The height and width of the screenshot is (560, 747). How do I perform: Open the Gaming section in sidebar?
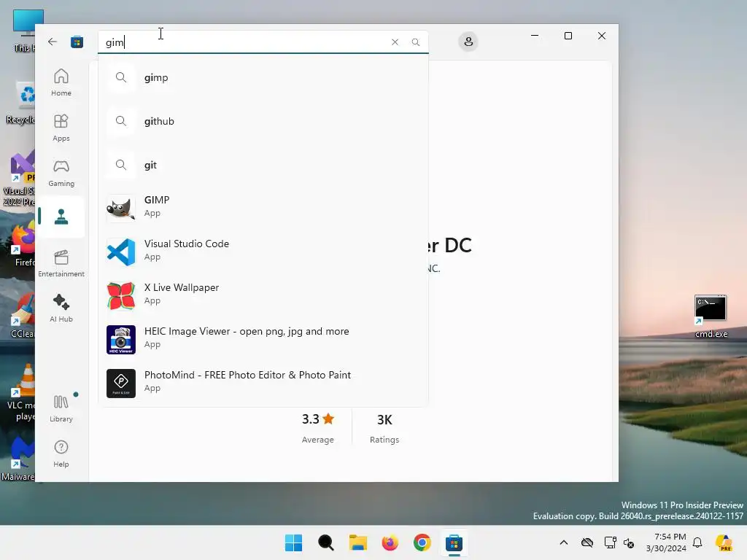pyautogui.click(x=61, y=173)
